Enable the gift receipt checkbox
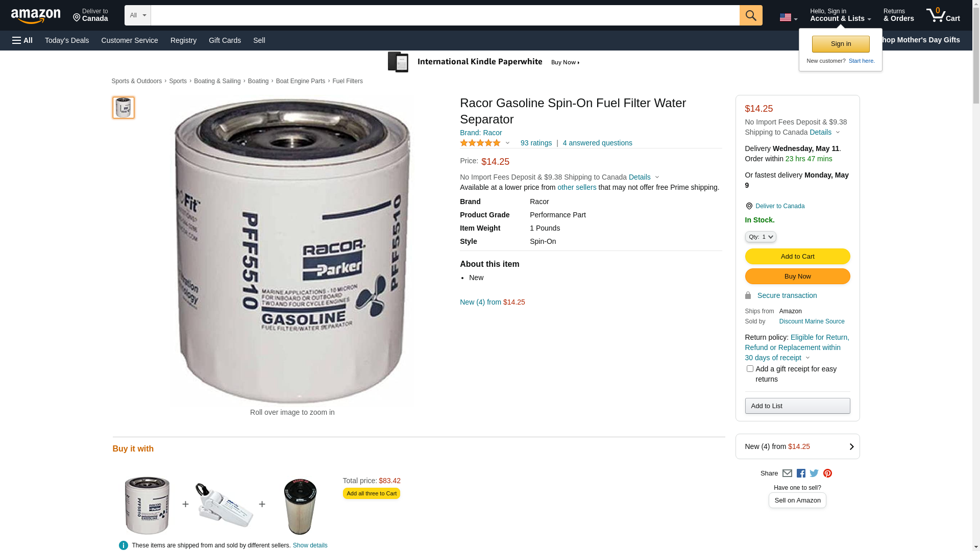The width and height of the screenshot is (980, 551). [x=749, y=368]
